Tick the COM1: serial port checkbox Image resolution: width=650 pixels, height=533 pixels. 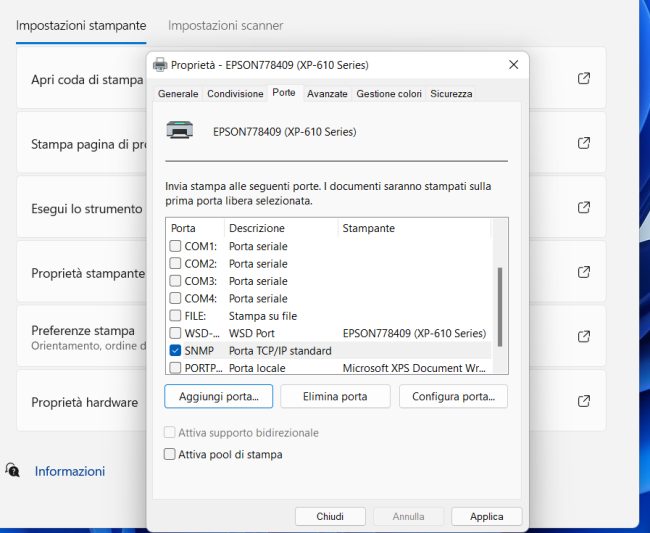click(175, 246)
